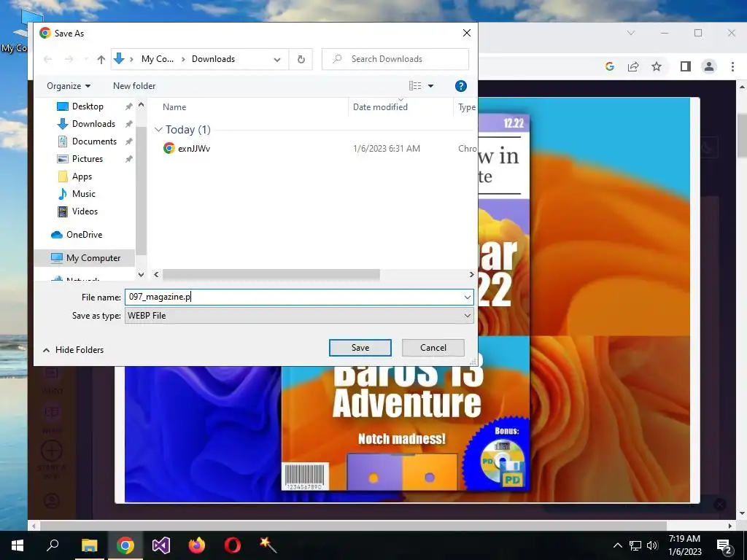Select Videos in navigation pane
Image resolution: width=747 pixels, height=560 pixels.
click(x=85, y=211)
